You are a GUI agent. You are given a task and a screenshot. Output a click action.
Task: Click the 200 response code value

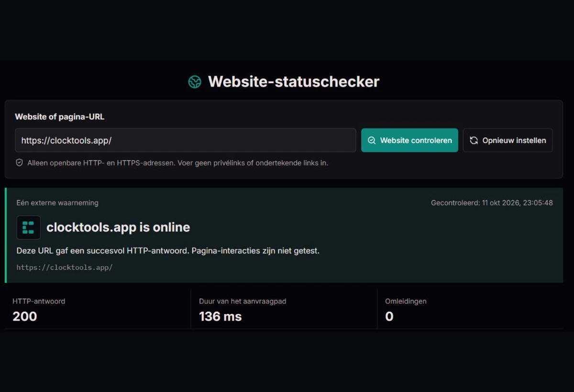coord(25,316)
